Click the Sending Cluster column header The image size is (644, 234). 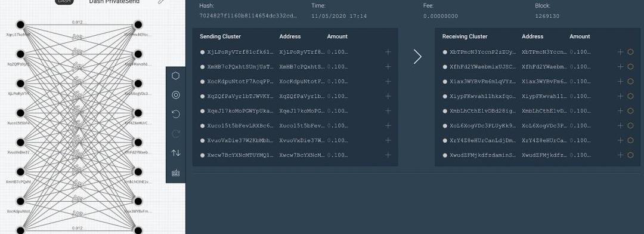[220, 36]
